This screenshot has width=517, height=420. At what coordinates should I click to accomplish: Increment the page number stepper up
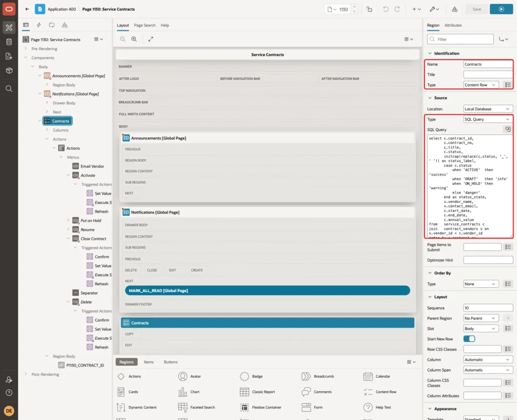pyautogui.click(x=354, y=7)
